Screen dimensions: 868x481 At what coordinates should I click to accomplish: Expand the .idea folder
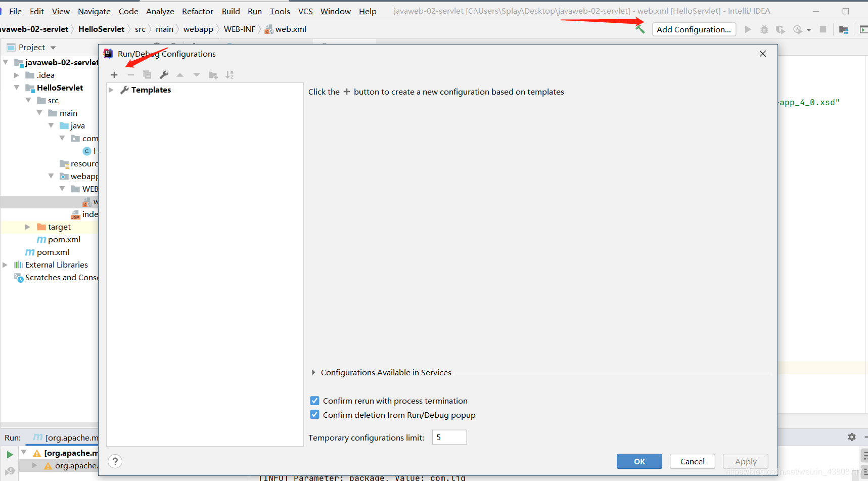tap(17, 75)
